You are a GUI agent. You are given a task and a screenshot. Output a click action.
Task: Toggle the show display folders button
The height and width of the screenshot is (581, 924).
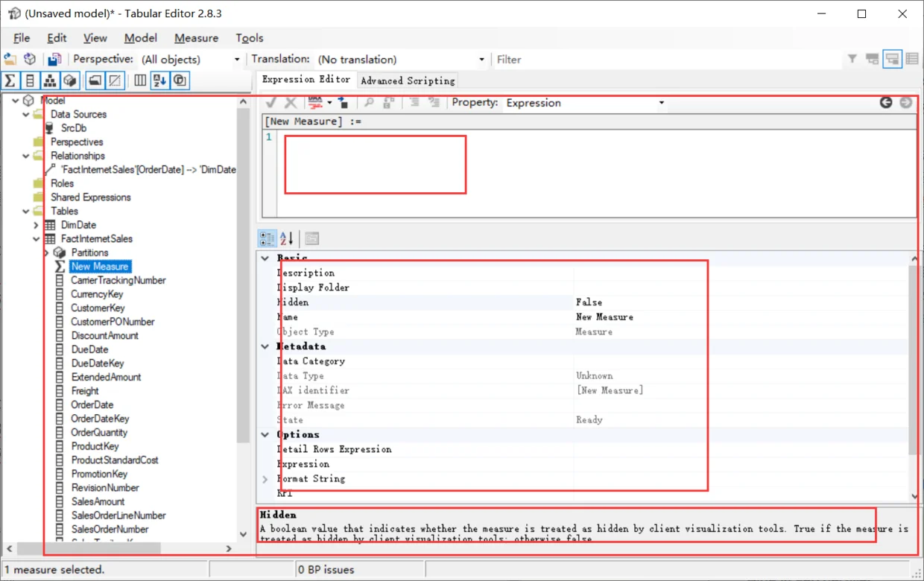coord(95,80)
